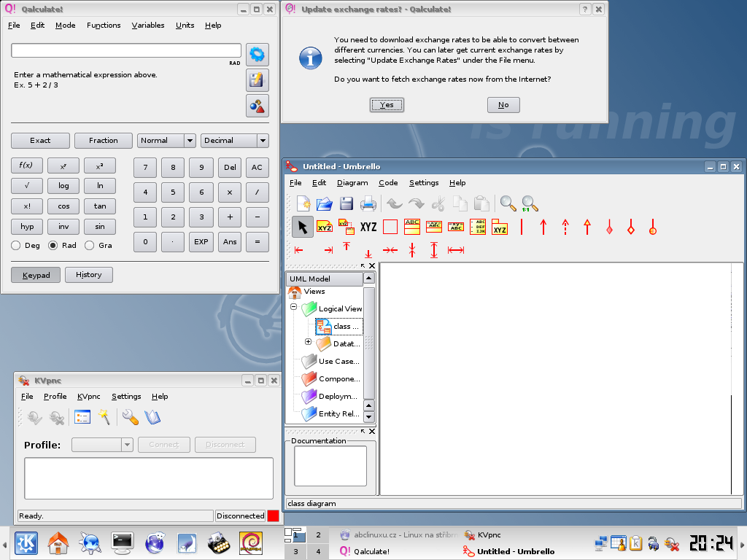
Task: Open home folder icon in panel
Action: coord(58,543)
